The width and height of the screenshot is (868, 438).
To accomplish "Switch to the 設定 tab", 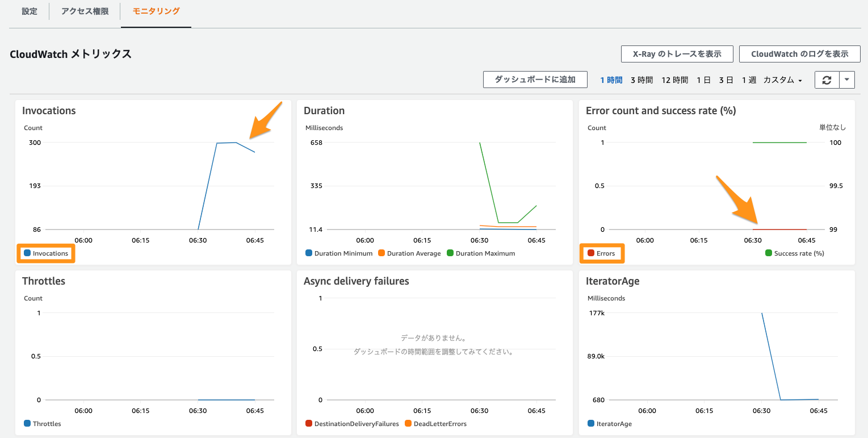I will pos(30,11).
